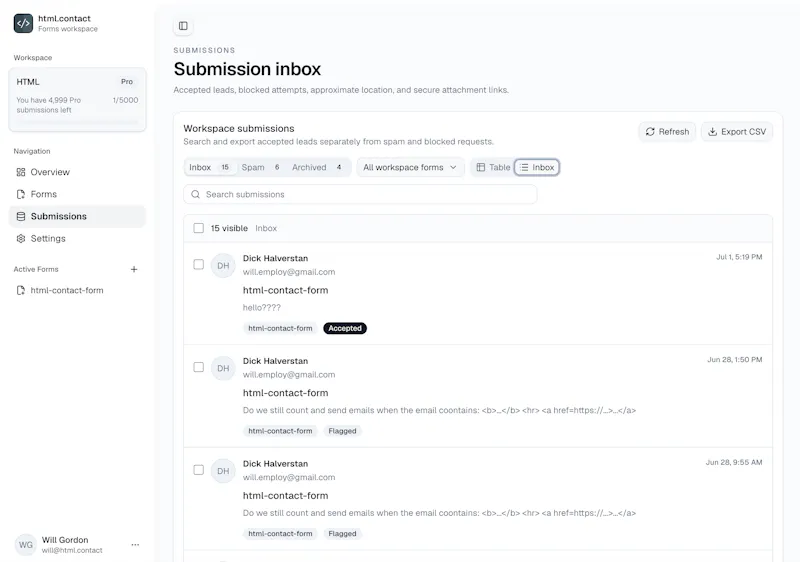Click DH avatar of Jun 28 1:50 PM submission
The image size is (800, 562).
223,368
